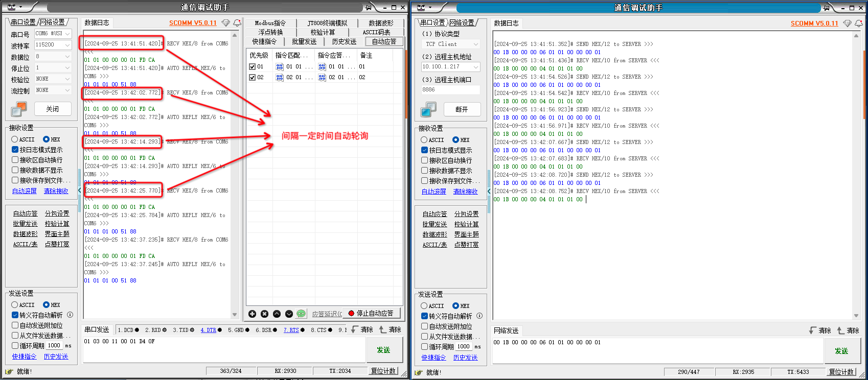The width and height of the screenshot is (868, 380).
Task: Open the 网络设置 tab in left window
Action: [53, 22]
